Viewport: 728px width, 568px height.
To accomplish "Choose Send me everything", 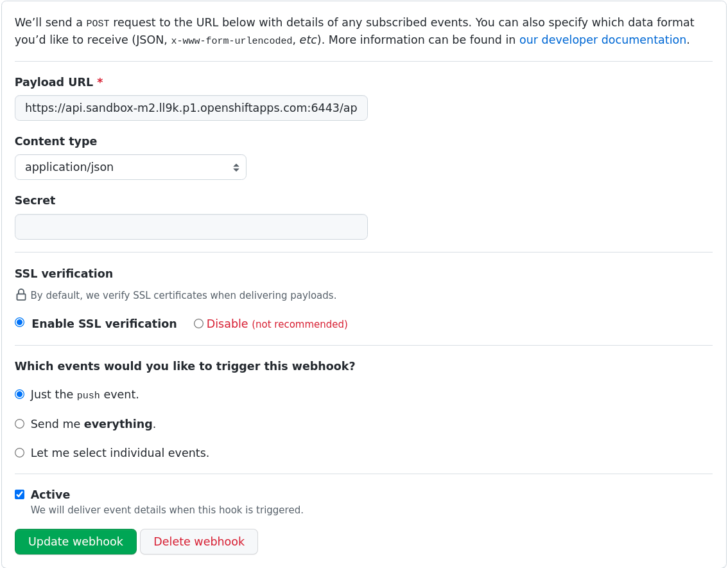I will pyautogui.click(x=19, y=423).
